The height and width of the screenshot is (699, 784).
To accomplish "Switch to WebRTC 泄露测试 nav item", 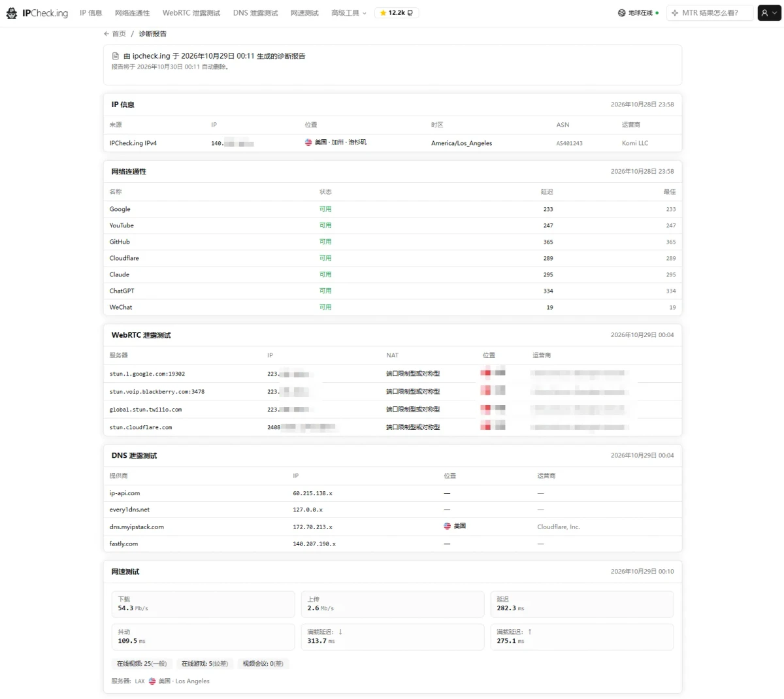I will click(191, 12).
